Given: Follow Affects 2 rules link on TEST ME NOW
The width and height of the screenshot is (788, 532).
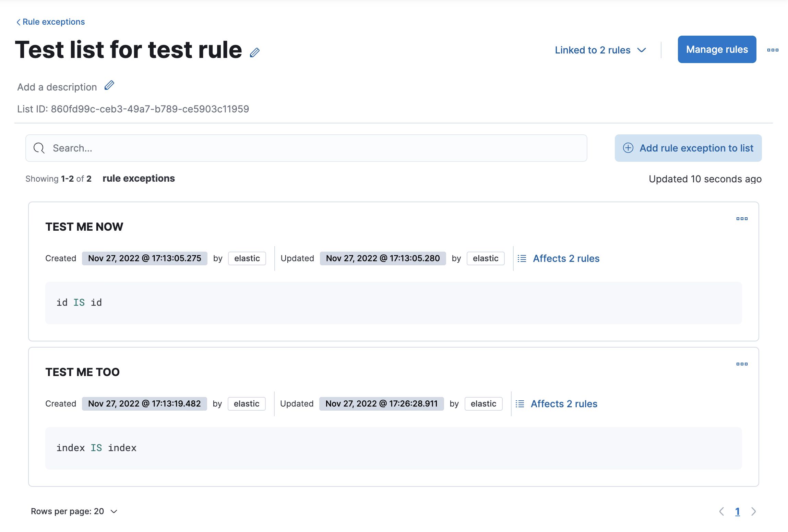Looking at the screenshot, I should click(566, 258).
